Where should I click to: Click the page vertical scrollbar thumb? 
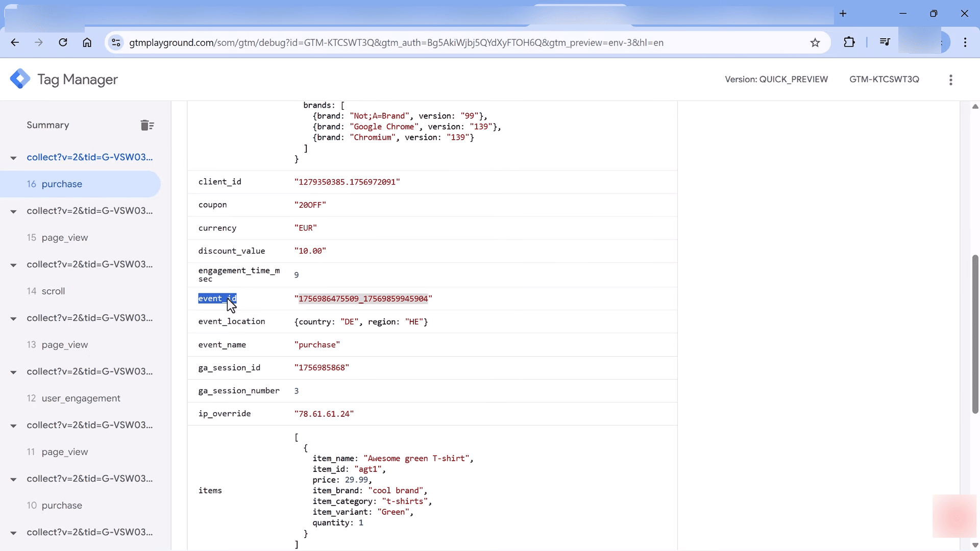(x=975, y=334)
